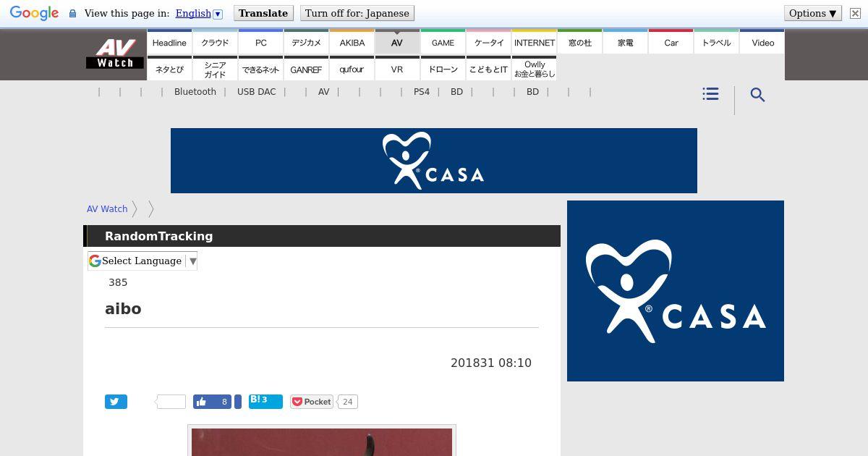Open the ドローン tab
Image resolution: width=868 pixels, height=456 pixels.
click(x=443, y=69)
